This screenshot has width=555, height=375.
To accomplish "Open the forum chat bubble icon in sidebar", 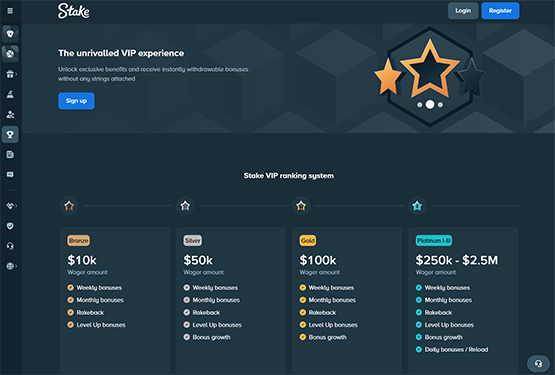I will tap(10, 175).
